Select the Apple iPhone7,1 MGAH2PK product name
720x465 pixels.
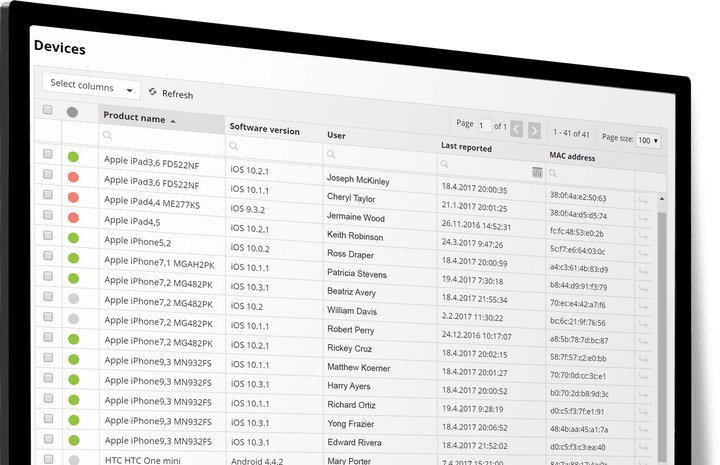(159, 263)
